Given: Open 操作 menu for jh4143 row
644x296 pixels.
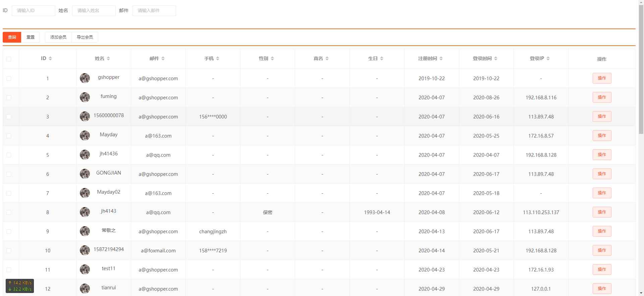Looking at the screenshot, I should [x=602, y=212].
